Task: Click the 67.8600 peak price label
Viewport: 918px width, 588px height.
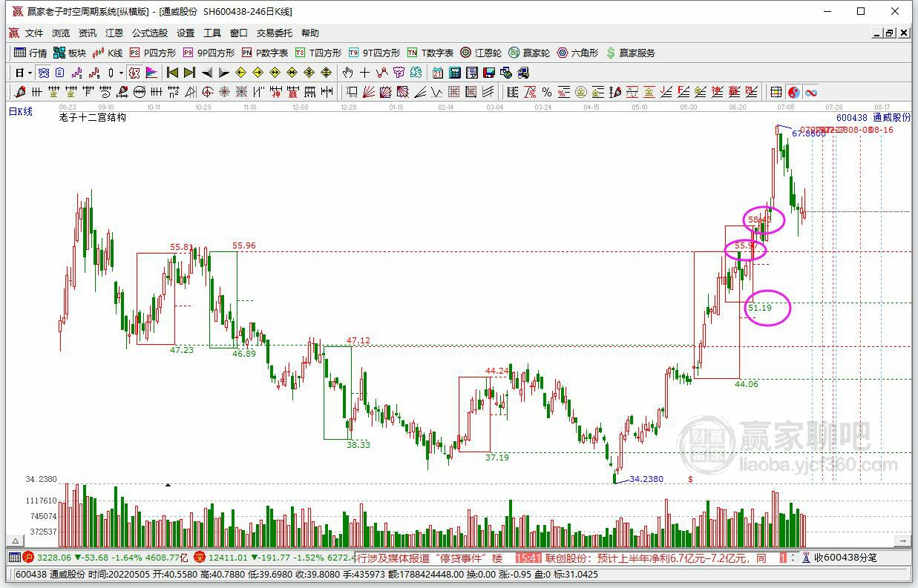Action: [x=808, y=133]
